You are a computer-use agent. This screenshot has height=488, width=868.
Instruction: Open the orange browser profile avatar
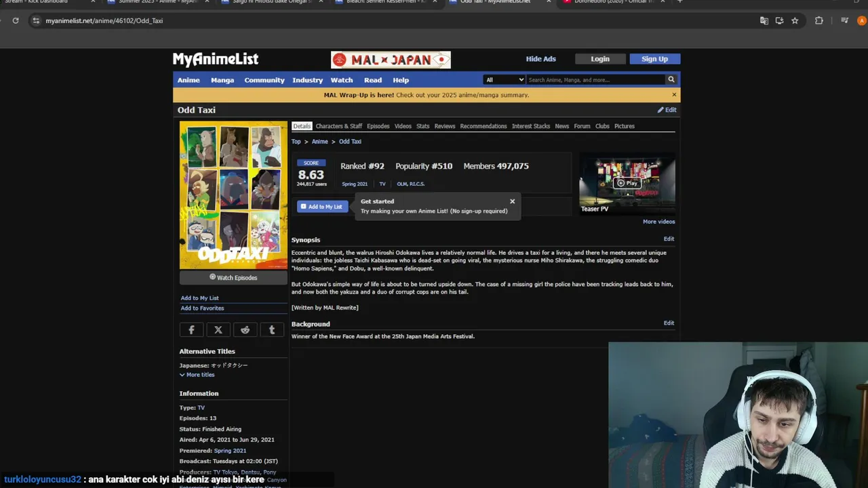click(862, 20)
